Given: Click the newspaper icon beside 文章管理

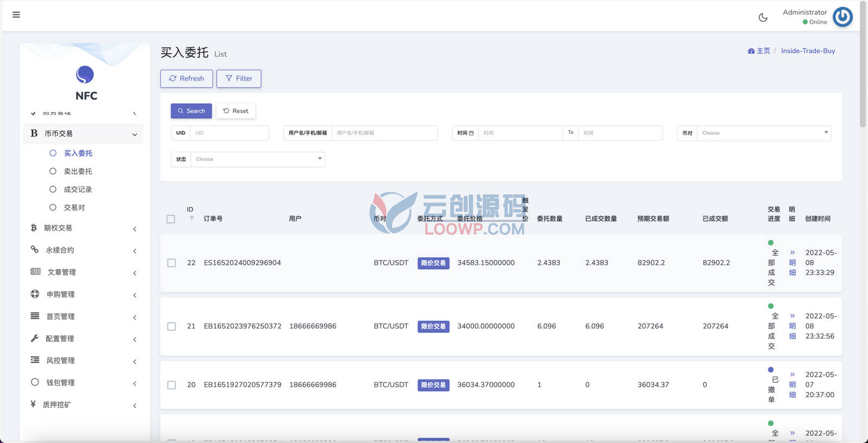Looking at the screenshot, I should 35,271.
